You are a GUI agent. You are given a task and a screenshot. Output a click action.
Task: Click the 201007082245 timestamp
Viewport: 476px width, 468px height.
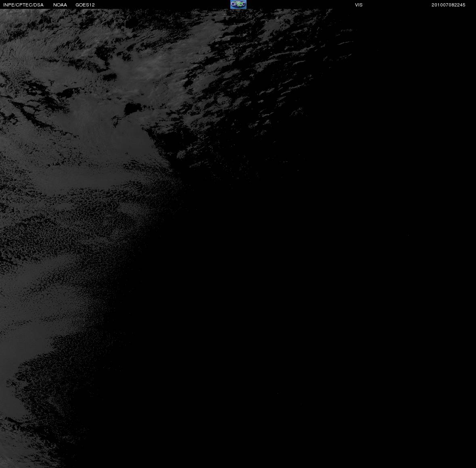449,5
